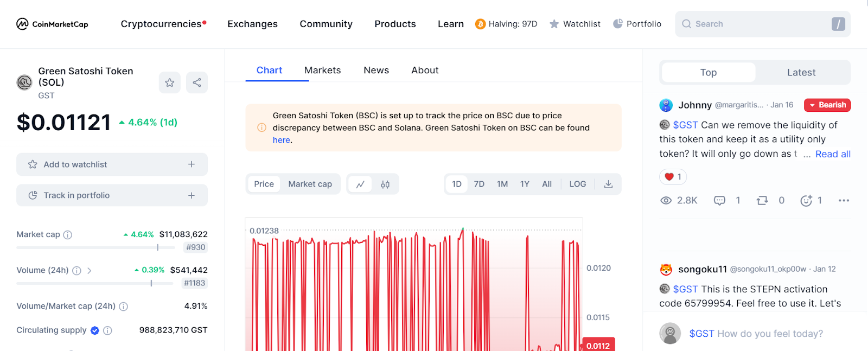
Task: Repost Johnny's post
Action: tap(762, 201)
